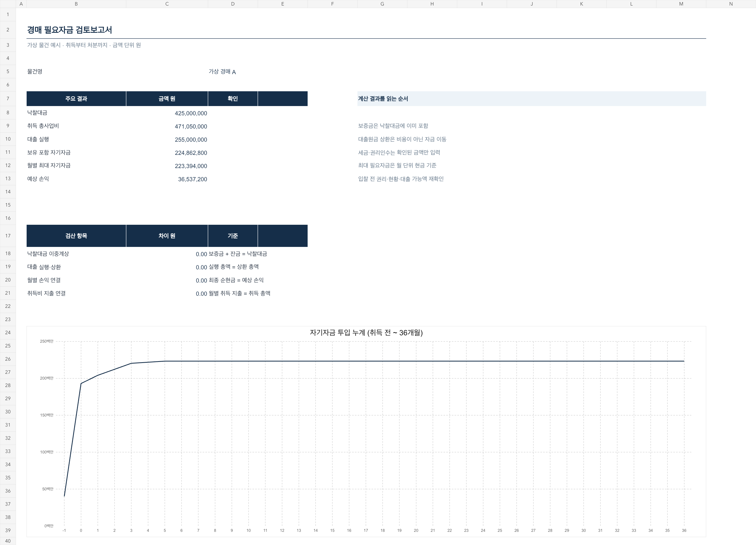This screenshot has width=756, height=545.
Task: Select row 7 header
Action: (x=8, y=99)
